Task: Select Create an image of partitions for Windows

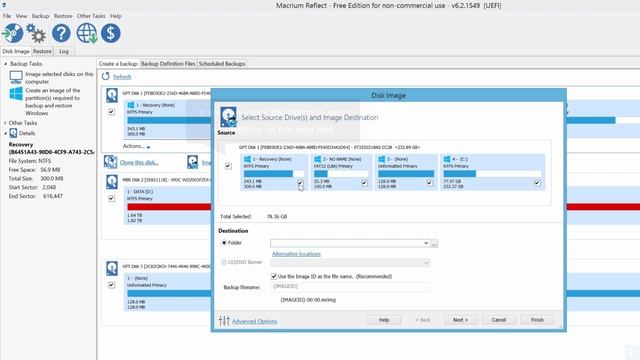Action: (x=53, y=102)
